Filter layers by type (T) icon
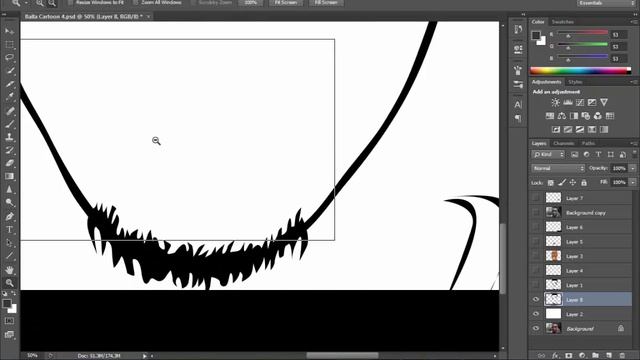This screenshot has width=640, height=360. [598, 155]
